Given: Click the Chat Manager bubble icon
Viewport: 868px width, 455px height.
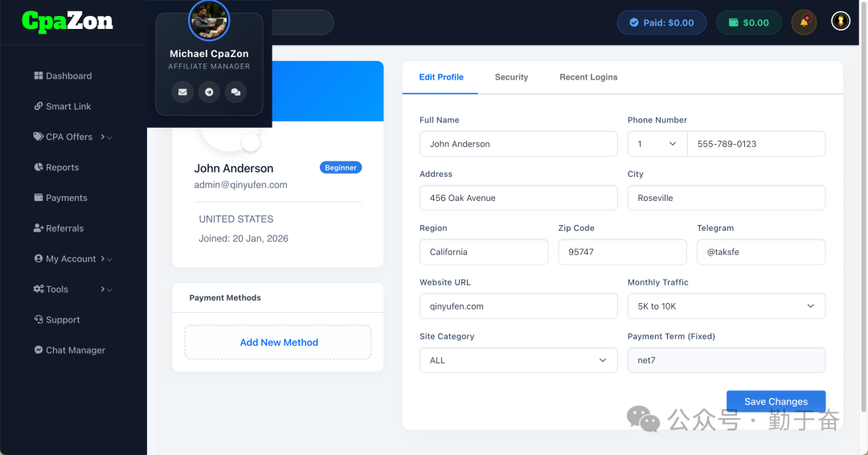Looking at the screenshot, I should click(x=39, y=349).
